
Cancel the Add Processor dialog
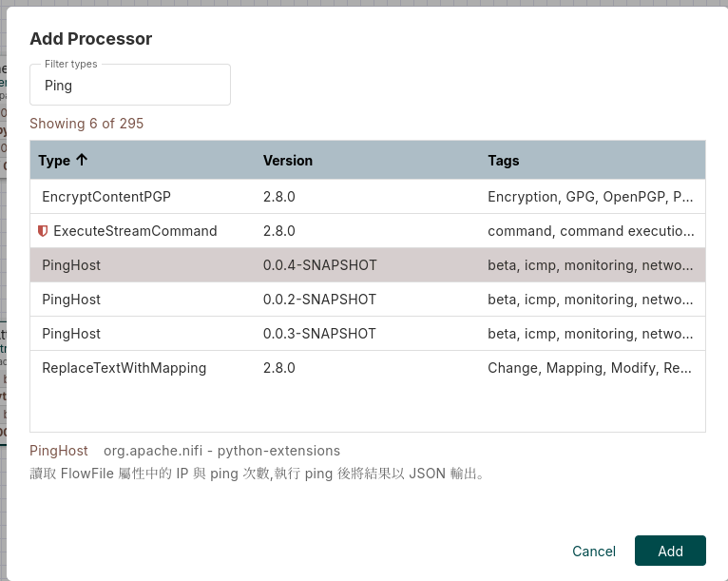[x=593, y=551]
